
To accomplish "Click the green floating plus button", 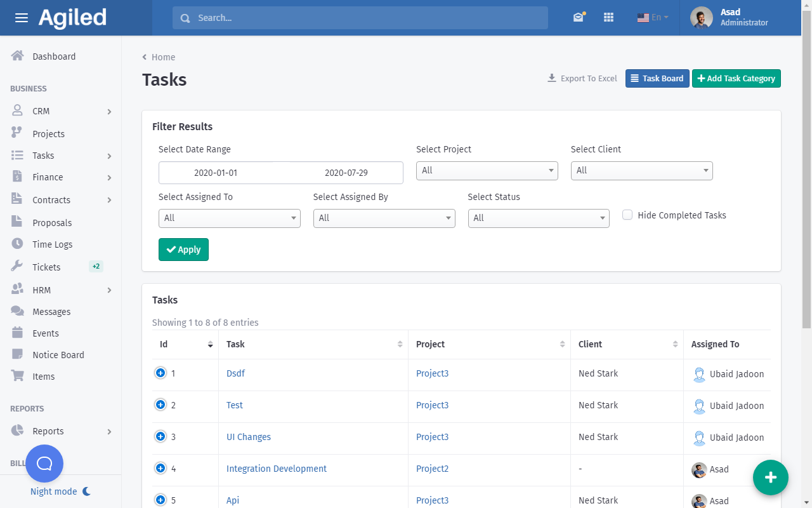I will pos(770,477).
